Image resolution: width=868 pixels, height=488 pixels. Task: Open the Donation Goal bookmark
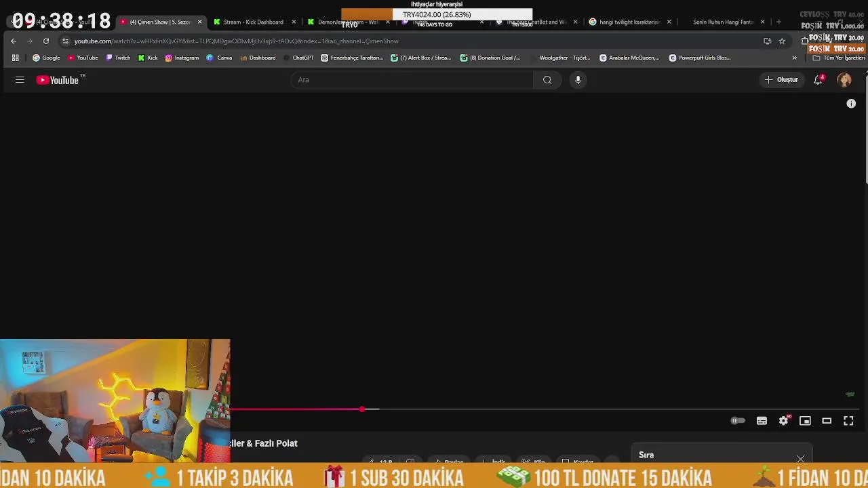click(490, 58)
